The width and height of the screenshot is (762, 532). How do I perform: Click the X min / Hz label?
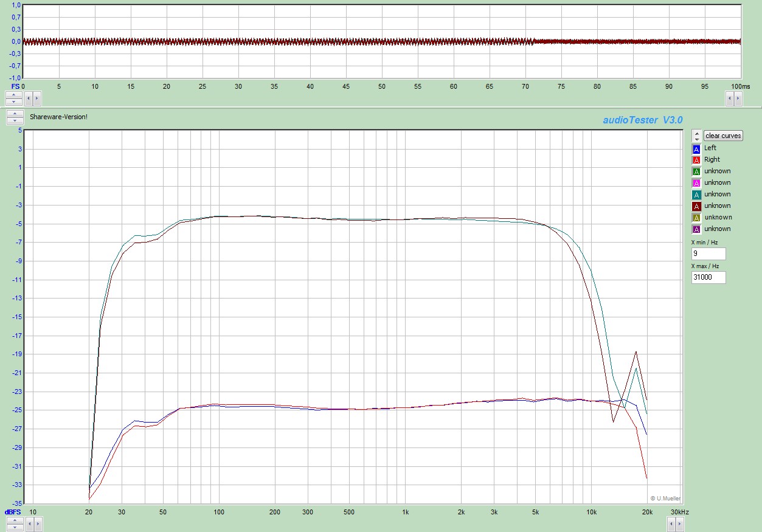[705, 243]
